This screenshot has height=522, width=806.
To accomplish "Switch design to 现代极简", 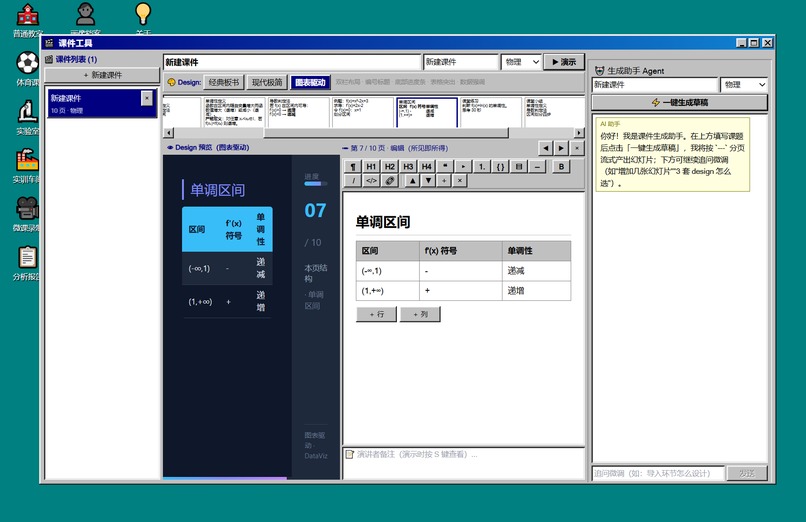I will tap(267, 82).
